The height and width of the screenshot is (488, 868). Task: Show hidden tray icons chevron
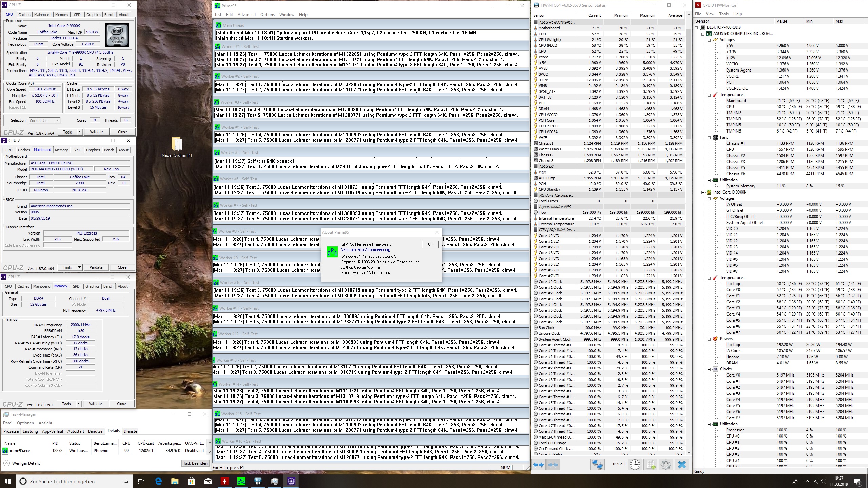click(807, 481)
